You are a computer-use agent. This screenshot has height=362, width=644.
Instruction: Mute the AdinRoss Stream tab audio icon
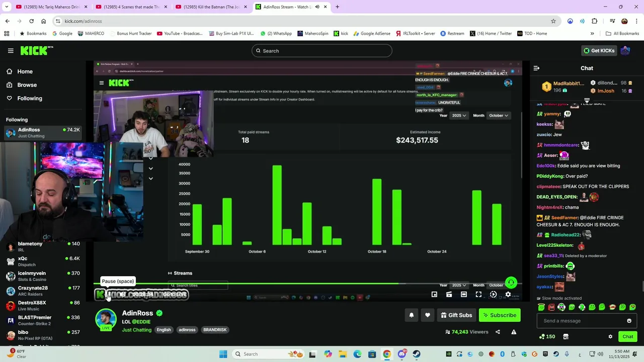point(317,7)
